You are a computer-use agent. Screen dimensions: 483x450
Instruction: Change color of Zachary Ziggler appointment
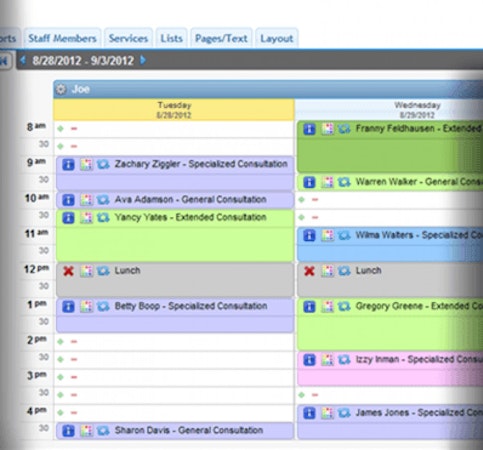click(86, 164)
